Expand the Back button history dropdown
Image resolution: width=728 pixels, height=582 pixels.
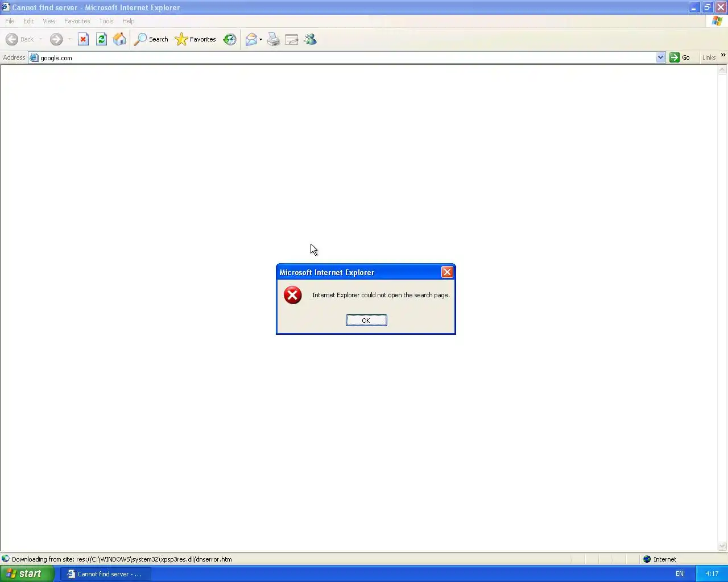click(40, 39)
